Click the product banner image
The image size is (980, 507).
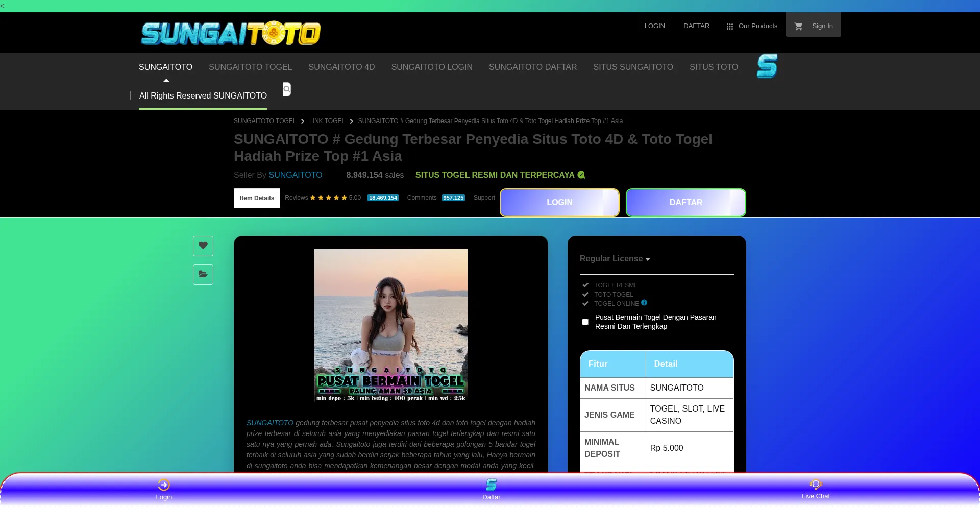click(390, 325)
